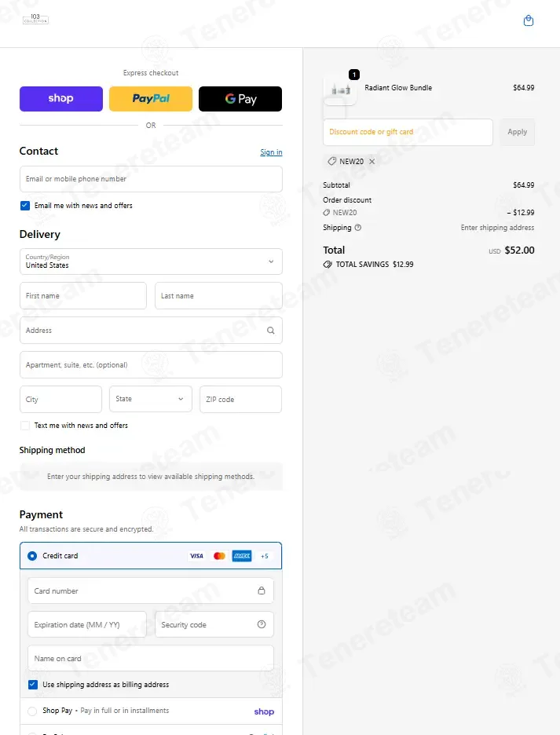
Task: Remove the NEW20 discount code tag
Action: (372, 161)
